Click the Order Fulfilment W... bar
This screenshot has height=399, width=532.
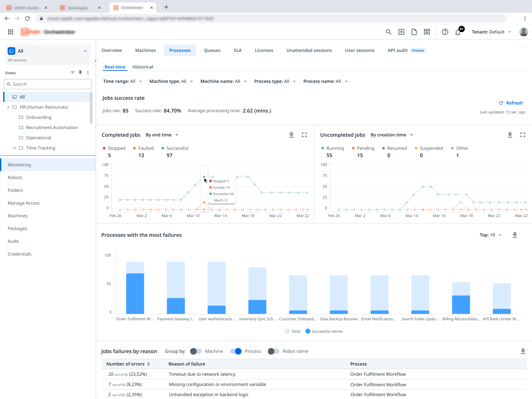pos(135,288)
